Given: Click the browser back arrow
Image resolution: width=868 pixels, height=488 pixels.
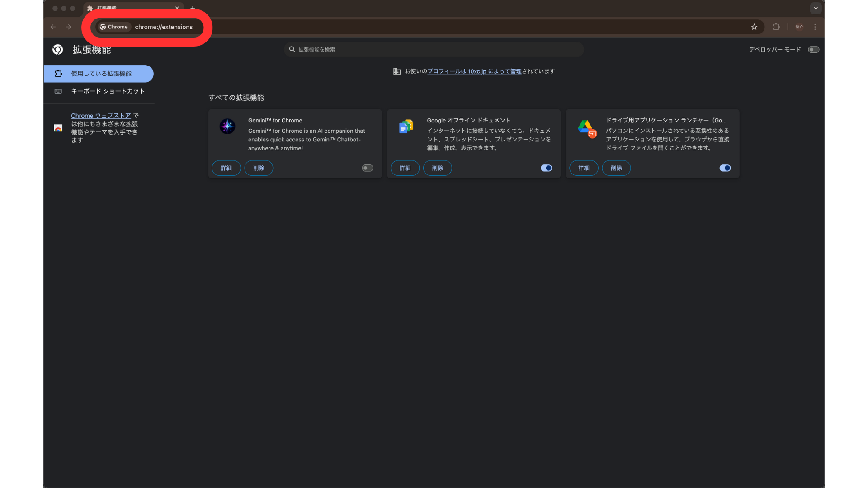Looking at the screenshot, I should click(53, 27).
